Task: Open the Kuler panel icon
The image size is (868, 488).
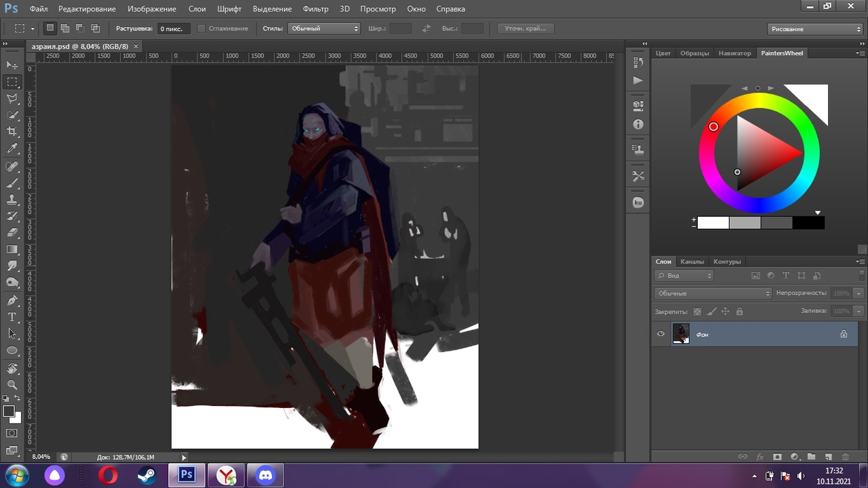Action: [x=637, y=203]
